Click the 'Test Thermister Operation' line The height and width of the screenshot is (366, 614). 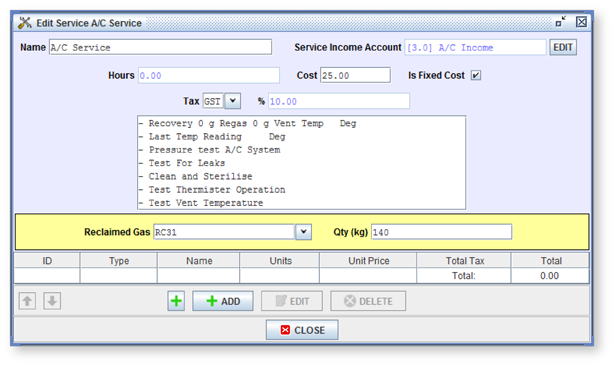(x=213, y=189)
